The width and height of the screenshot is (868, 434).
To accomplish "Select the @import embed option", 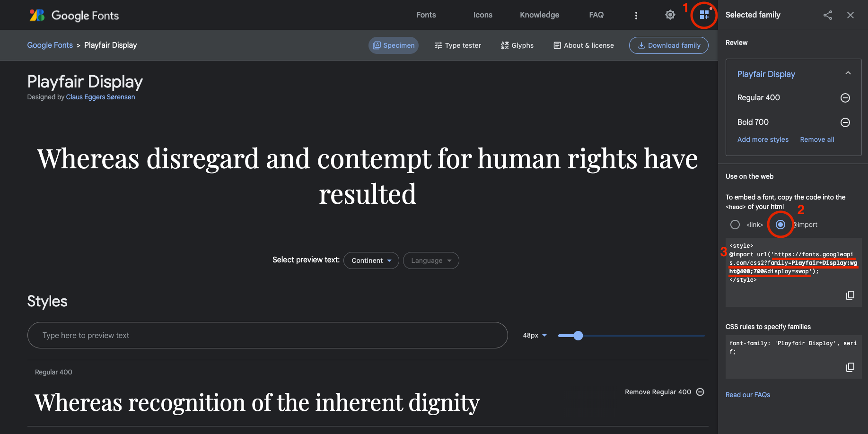I will [780, 225].
